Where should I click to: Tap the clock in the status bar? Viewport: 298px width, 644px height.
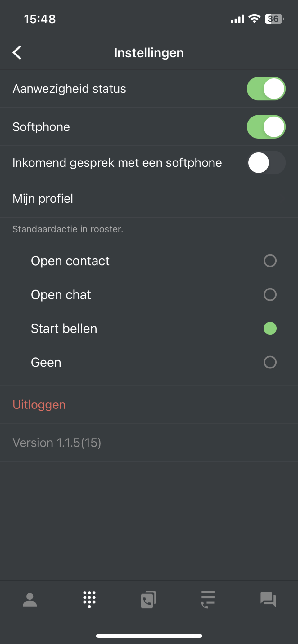click(x=40, y=19)
